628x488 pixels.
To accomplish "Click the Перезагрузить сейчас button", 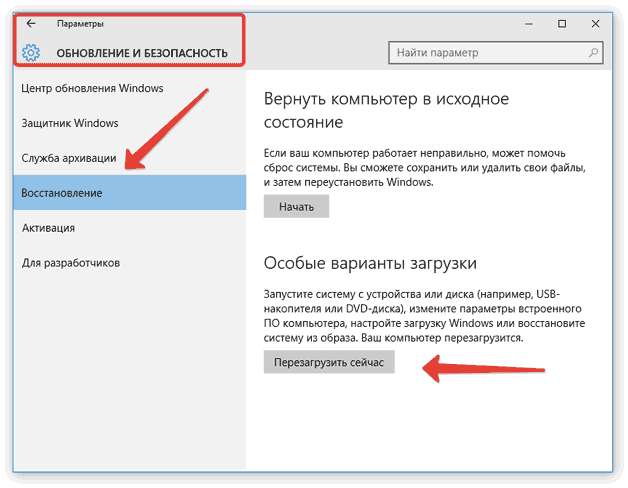I will pos(329,364).
